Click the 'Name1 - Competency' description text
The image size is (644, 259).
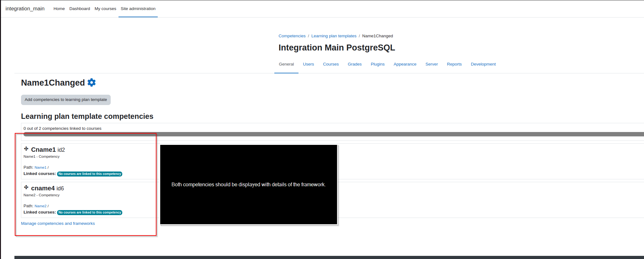(x=41, y=157)
